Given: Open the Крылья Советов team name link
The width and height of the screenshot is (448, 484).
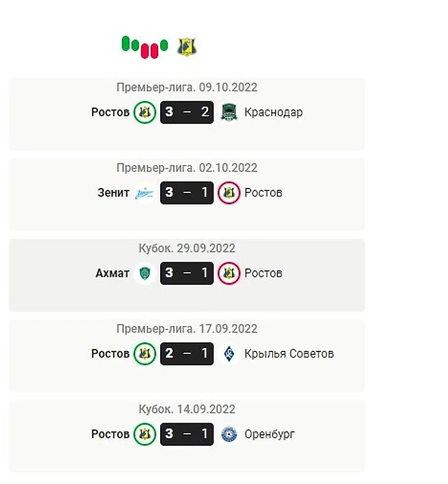Looking at the screenshot, I should coord(289,354).
